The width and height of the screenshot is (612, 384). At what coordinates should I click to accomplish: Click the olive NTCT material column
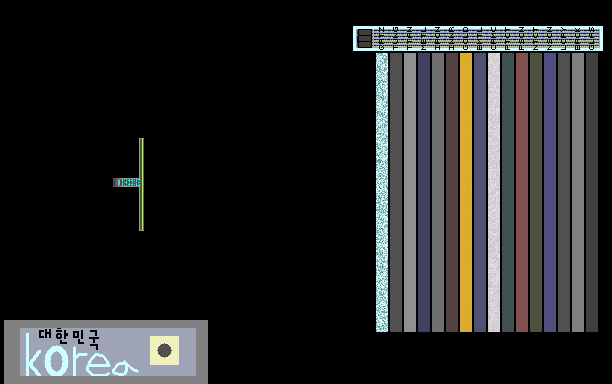click(536, 192)
